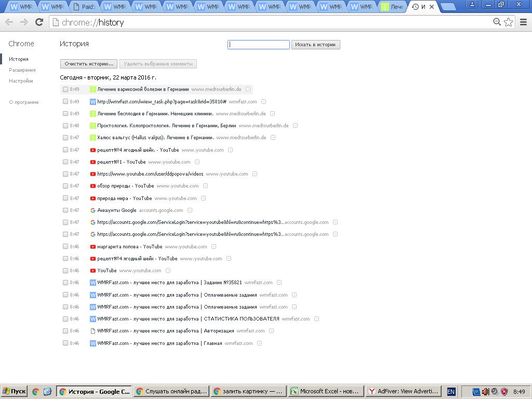Viewport: 532px width, 399px height.
Task: Switch keyboard language via EN indicator
Action: pyautogui.click(x=451, y=392)
